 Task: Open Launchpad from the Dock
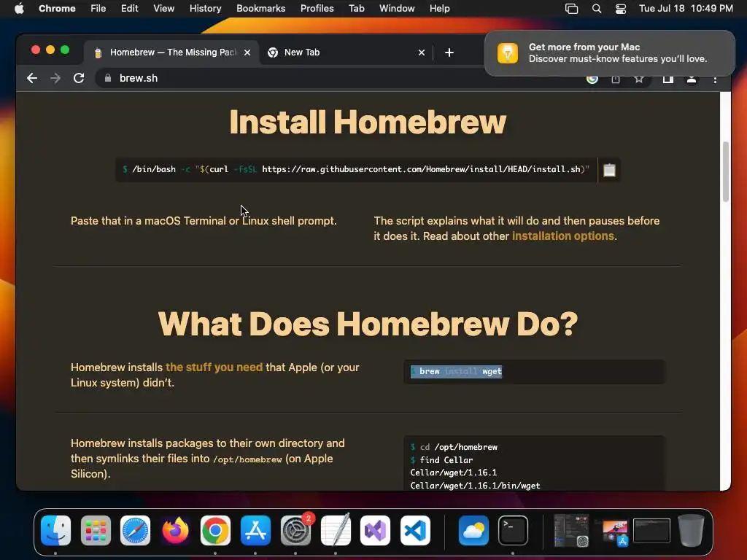(96, 530)
